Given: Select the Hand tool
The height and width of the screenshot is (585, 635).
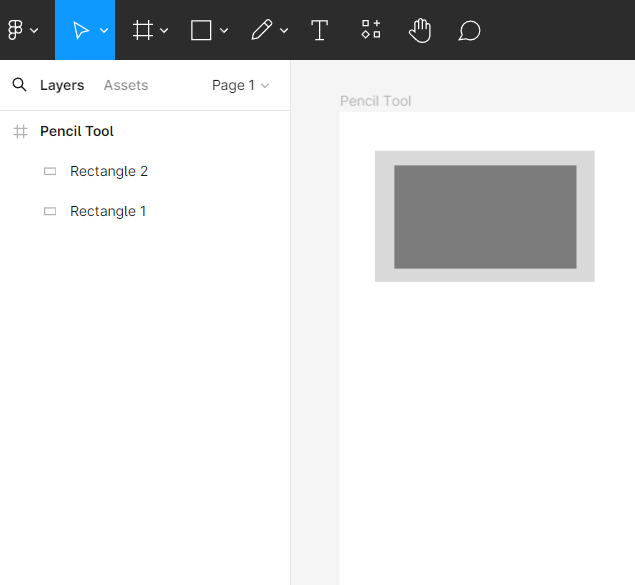Looking at the screenshot, I should coord(420,30).
